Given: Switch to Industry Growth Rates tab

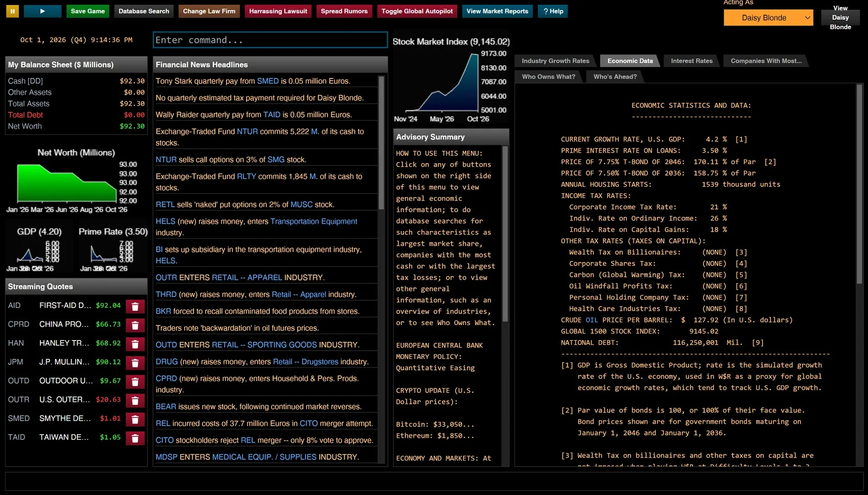Looking at the screenshot, I should (x=555, y=61).
